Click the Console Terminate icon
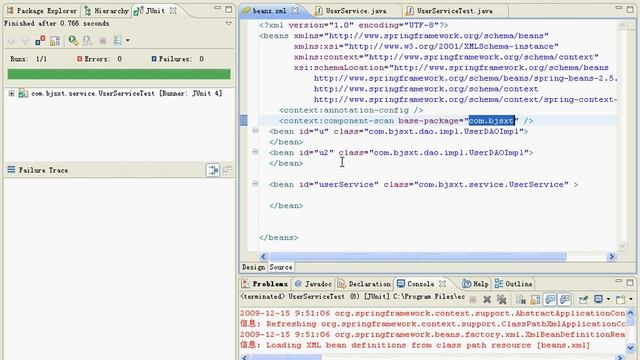 click(x=473, y=300)
